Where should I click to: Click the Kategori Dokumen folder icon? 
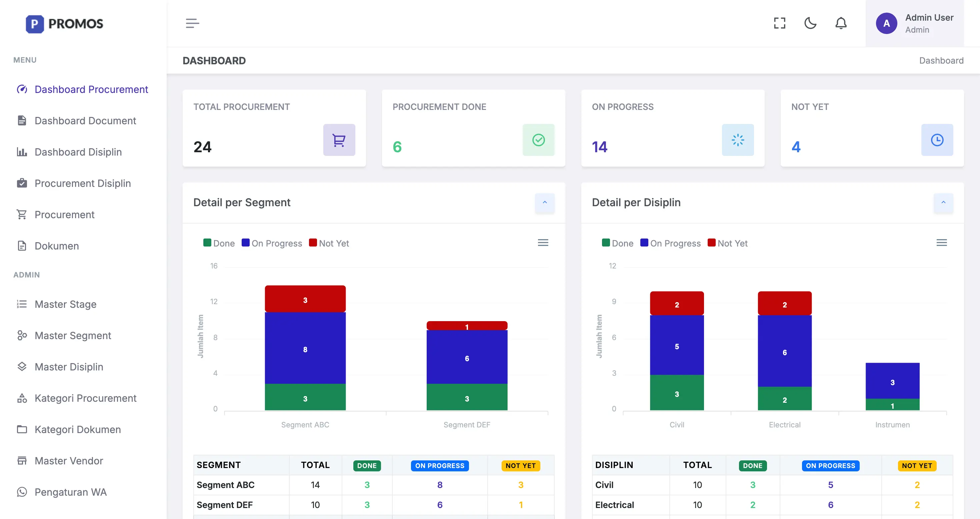[x=22, y=429]
